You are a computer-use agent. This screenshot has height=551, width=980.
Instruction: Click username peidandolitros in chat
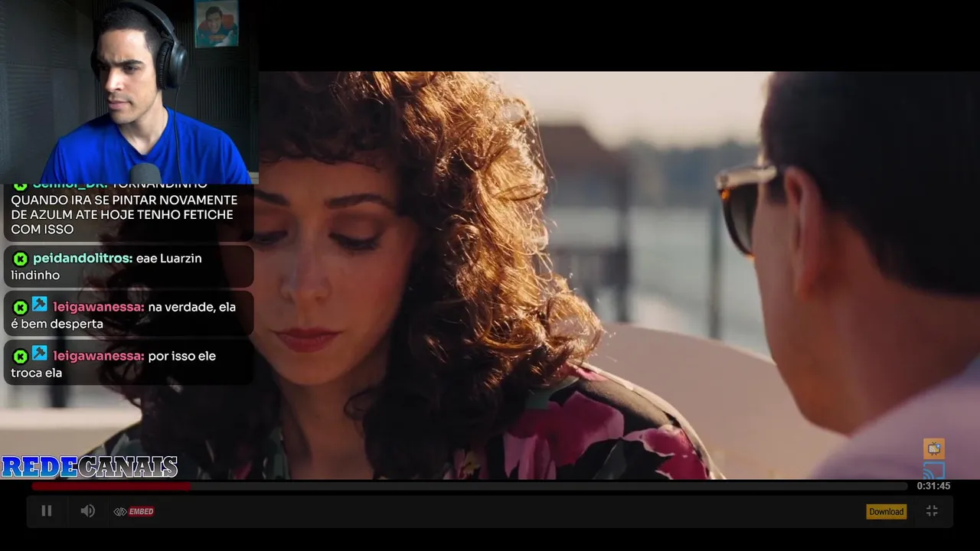tap(83, 259)
